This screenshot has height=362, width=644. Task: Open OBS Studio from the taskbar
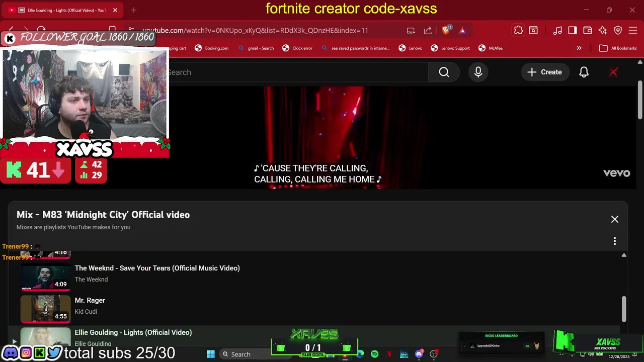coord(434,354)
